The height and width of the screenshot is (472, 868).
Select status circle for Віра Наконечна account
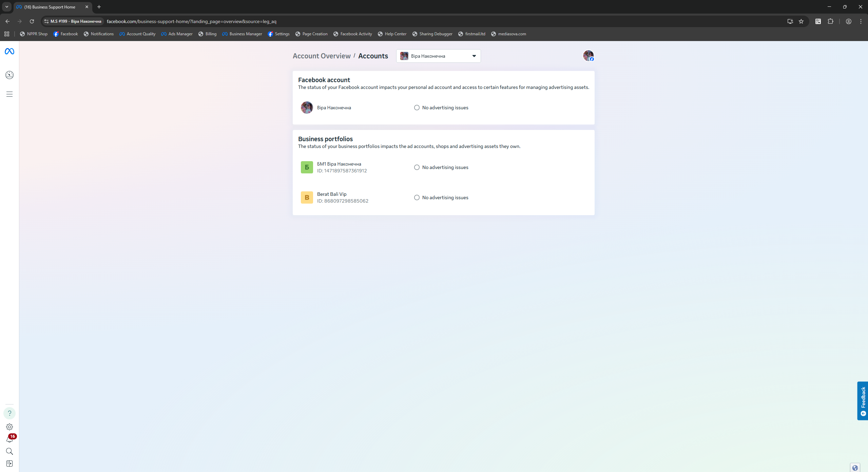(417, 108)
